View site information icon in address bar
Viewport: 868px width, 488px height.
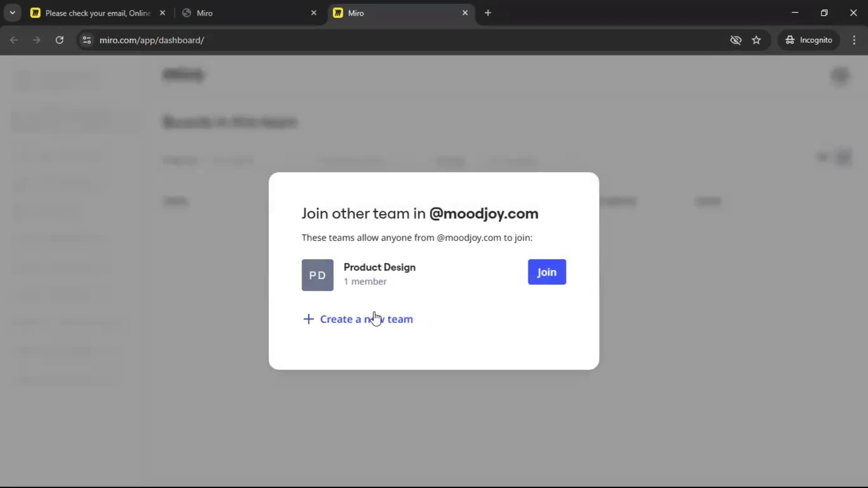click(x=87, y=40)
